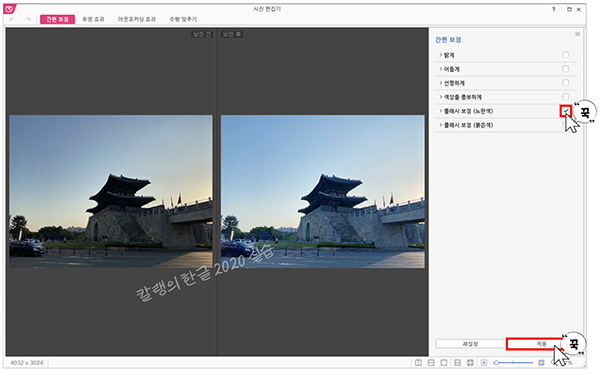Expand the 어둡게 option arrow
The image size is (600, 374).
[440, 69]
